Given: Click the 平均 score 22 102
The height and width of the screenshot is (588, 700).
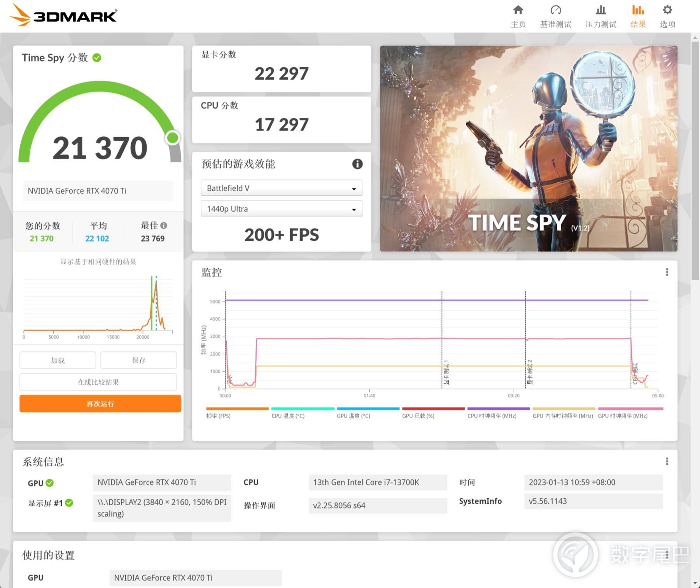Looking at the screenshot, I should point(97,239).
